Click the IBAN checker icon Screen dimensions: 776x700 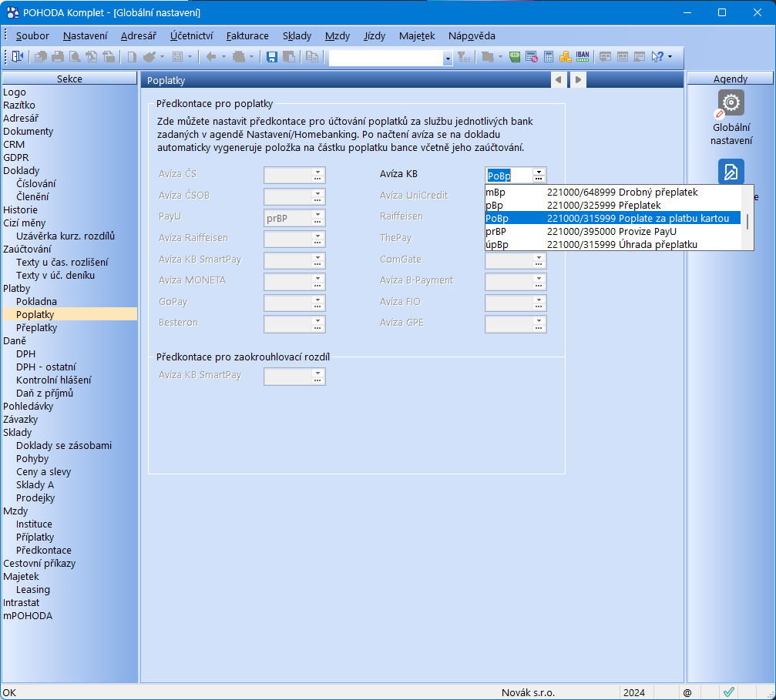tap(583, 57)
